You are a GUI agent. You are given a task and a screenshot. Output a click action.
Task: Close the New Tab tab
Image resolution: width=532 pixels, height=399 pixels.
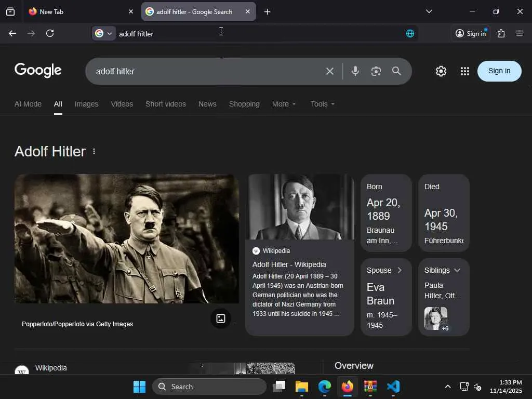click(x=131, y=11)
